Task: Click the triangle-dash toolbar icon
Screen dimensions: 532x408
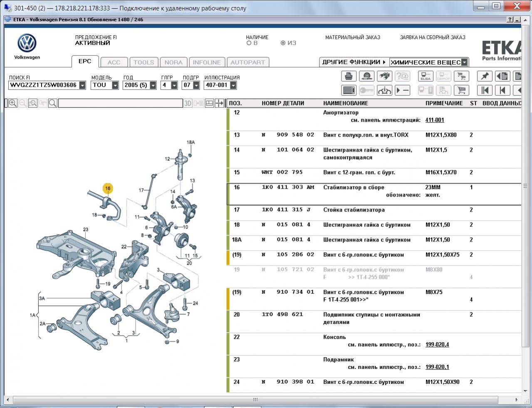Action: [x=402, y=90]
